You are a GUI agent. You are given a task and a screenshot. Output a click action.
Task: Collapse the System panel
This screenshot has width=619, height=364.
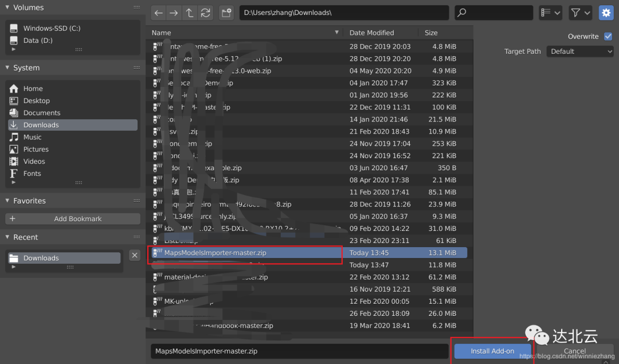click(7, 68)
